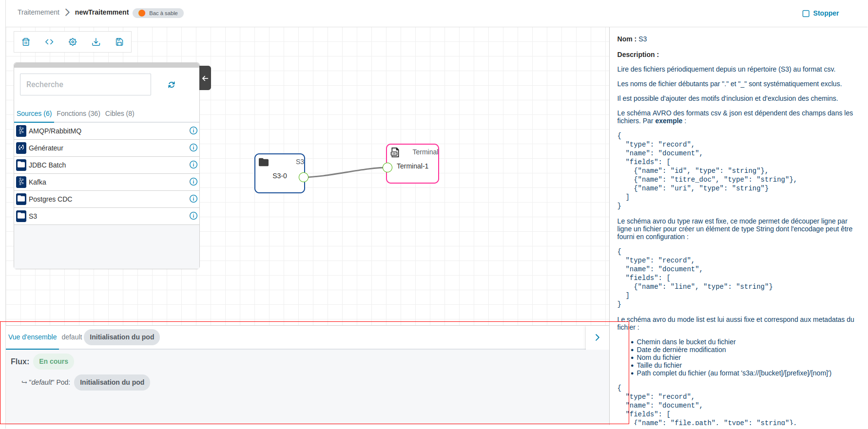Go to Traitemement breadcrumb link

coord(38,12)
